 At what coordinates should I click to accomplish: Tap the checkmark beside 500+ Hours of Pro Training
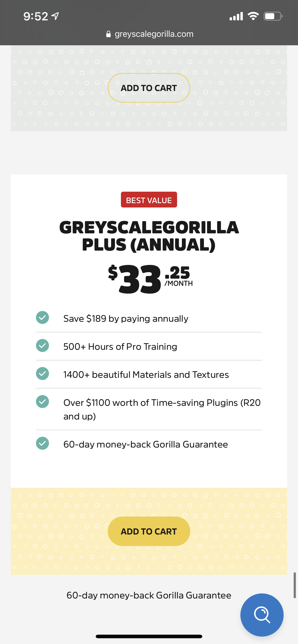tap(42, 345)
